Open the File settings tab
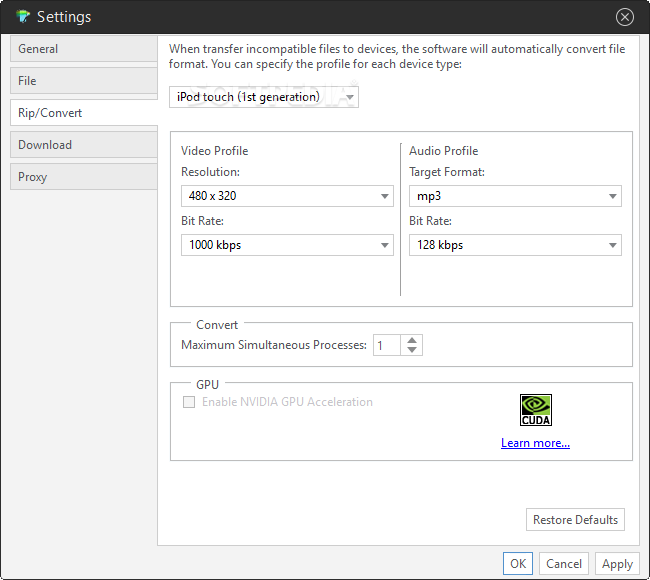650x580 pixels. pos(84,81)
